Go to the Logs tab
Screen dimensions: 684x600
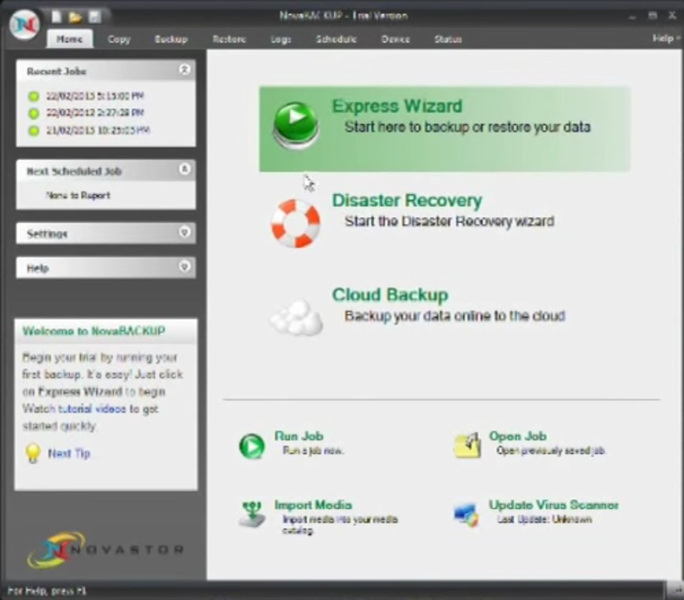pos(280,39)
